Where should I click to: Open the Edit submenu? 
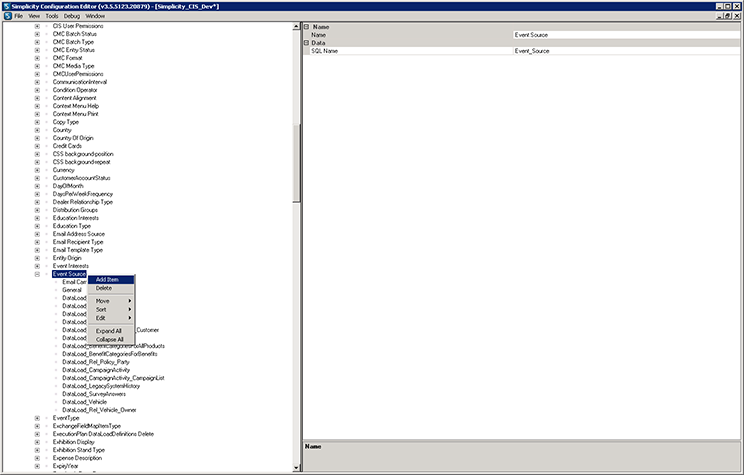coord(111,318)
